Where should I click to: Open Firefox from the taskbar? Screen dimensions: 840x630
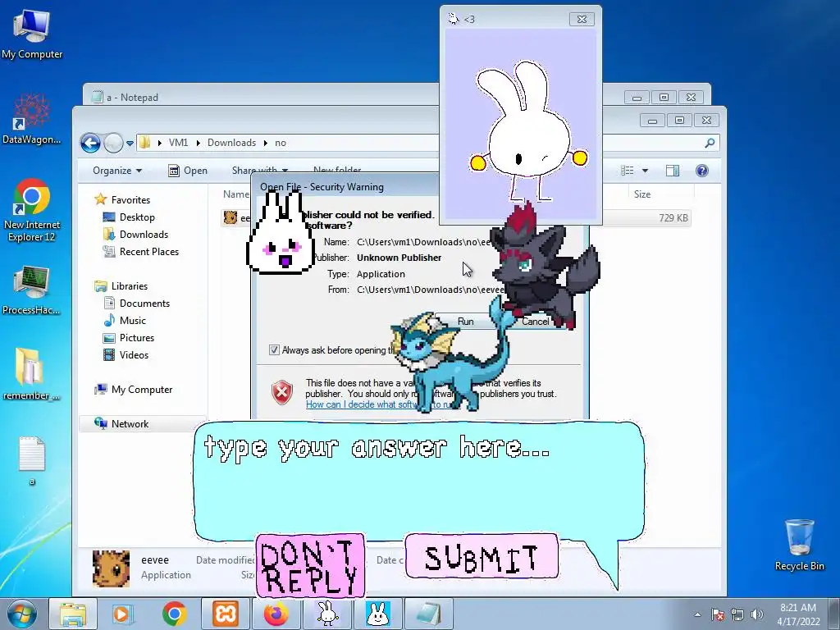(x=276, y=614)
